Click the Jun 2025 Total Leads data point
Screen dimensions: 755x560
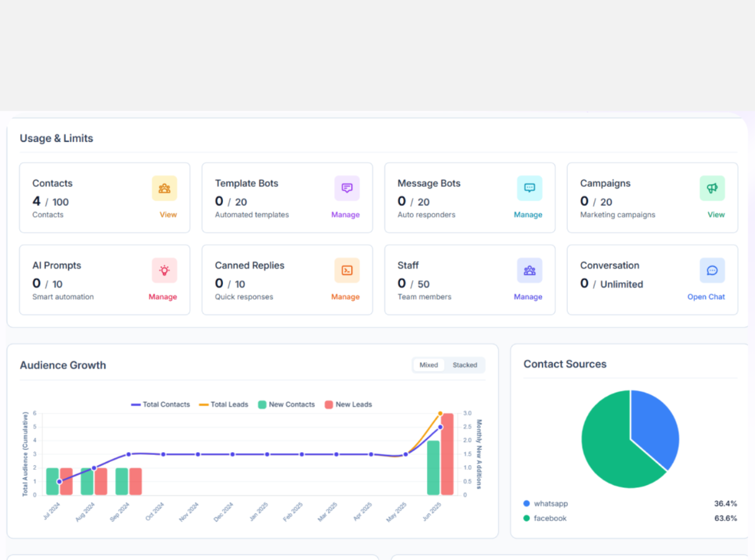pyautogui.click(x=440, y=413)
